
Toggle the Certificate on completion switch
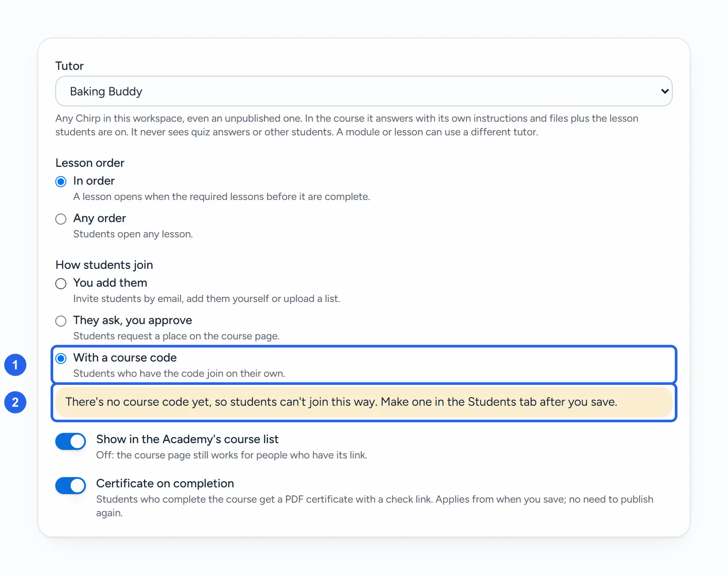(x=71, y=485)
